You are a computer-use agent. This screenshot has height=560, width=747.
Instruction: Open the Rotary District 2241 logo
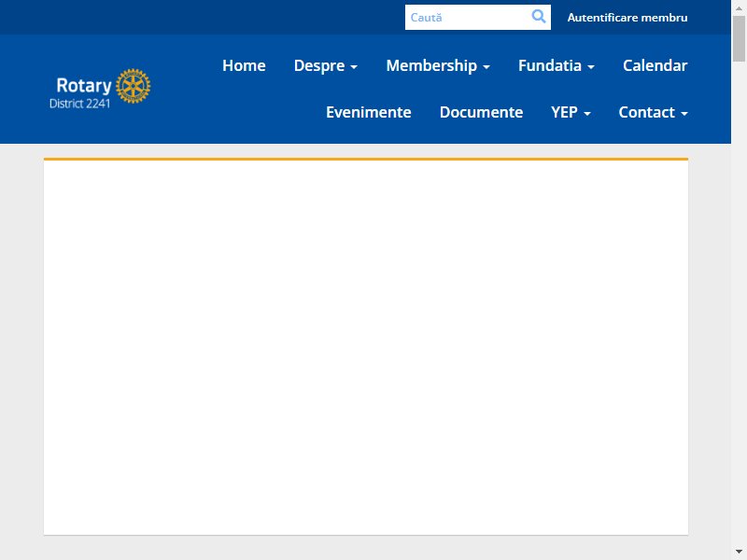100,89
